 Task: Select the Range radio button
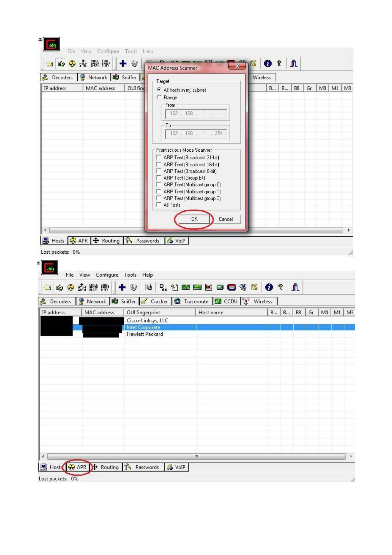tap(159, 97)
